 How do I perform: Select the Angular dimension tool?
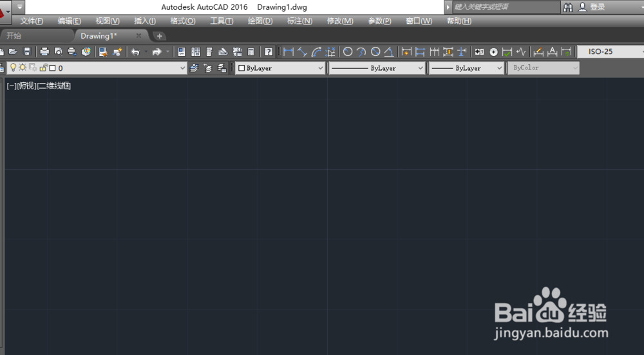[x=389, y=51]
